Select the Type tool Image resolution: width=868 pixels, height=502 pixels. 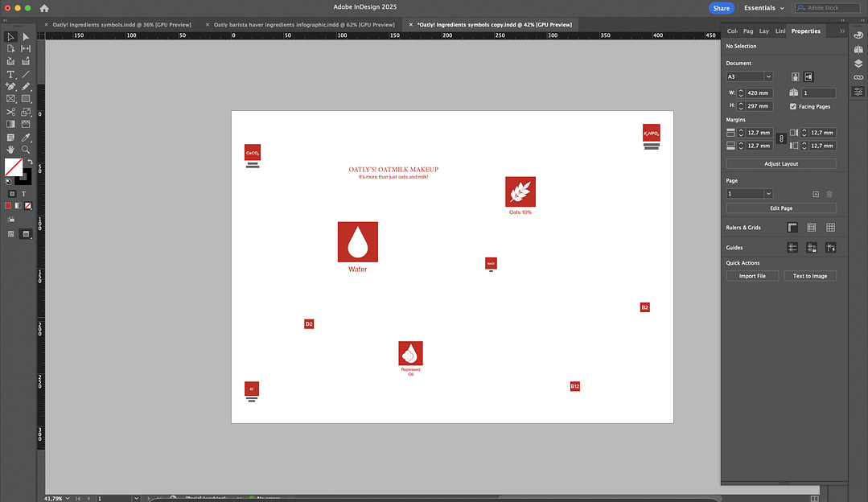pos(10,74)
